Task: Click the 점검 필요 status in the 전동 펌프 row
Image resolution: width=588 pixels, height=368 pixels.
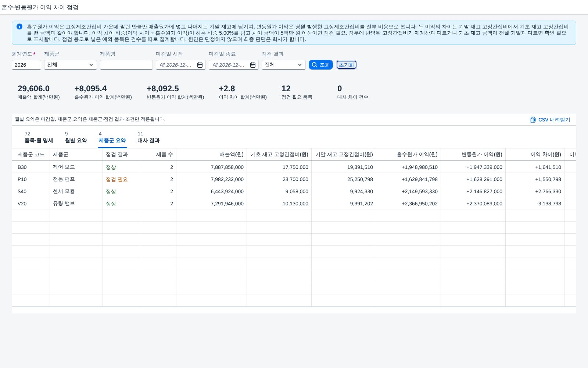Action: point(117,179)
